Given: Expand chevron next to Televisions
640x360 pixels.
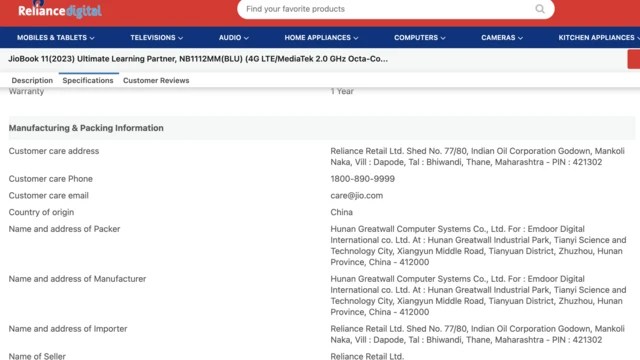Looking at the screenshot, I should click(180, 38).
